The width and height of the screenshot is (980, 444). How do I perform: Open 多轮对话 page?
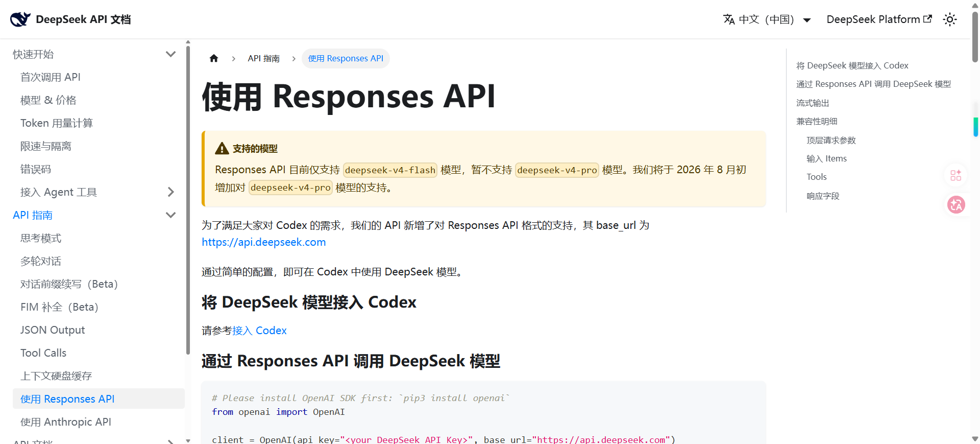(x=41, y=261)
